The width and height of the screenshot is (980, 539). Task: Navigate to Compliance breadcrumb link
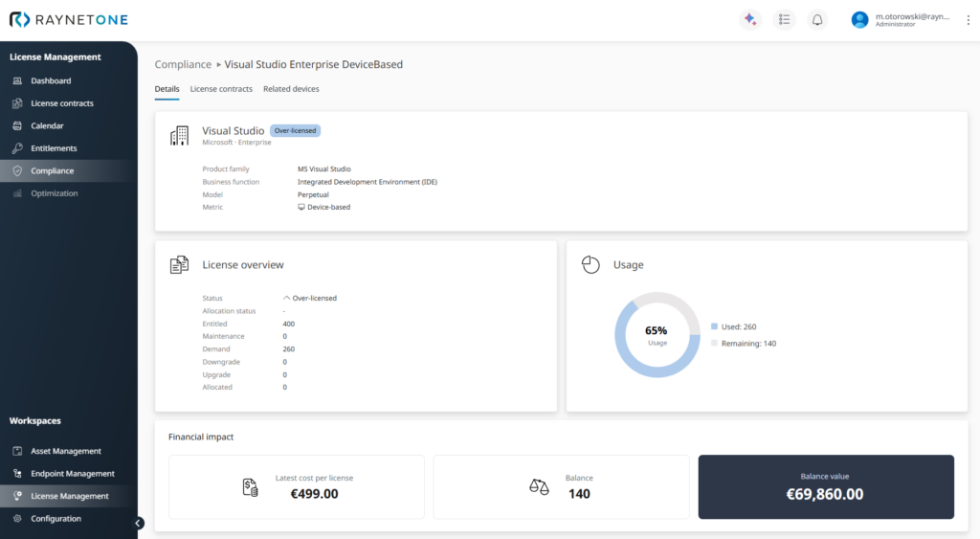click(x=183, y=65)
